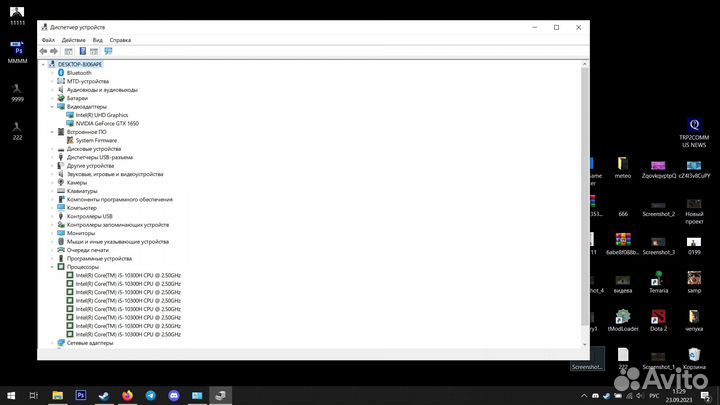720x405 pixels.
Task: Select the Intel(R) UHD Graphics adapter
Action: tap(101, 115)
